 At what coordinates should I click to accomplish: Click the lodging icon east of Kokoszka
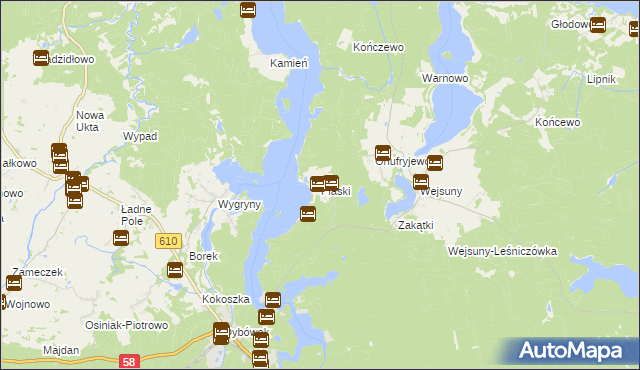[x=273, y=300]
